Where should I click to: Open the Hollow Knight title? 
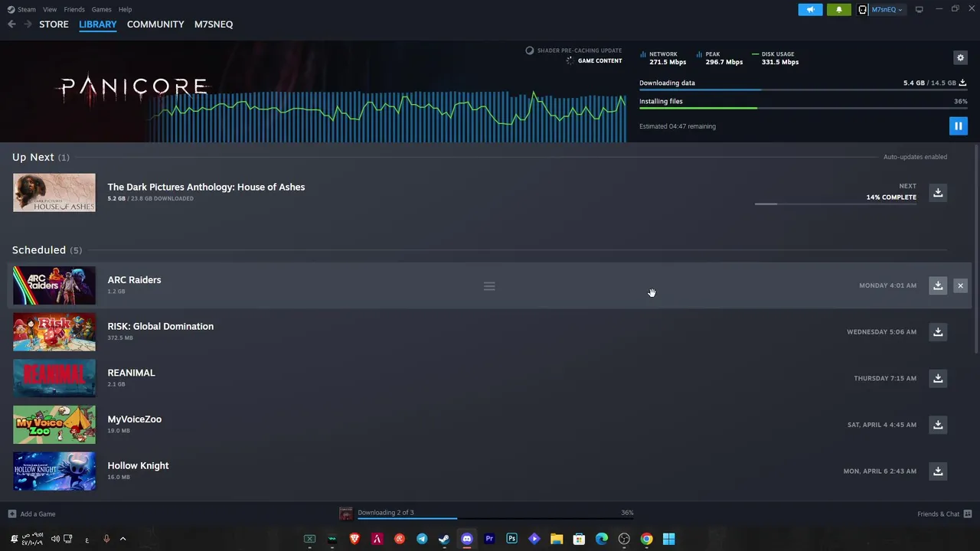tap(138, 465)
